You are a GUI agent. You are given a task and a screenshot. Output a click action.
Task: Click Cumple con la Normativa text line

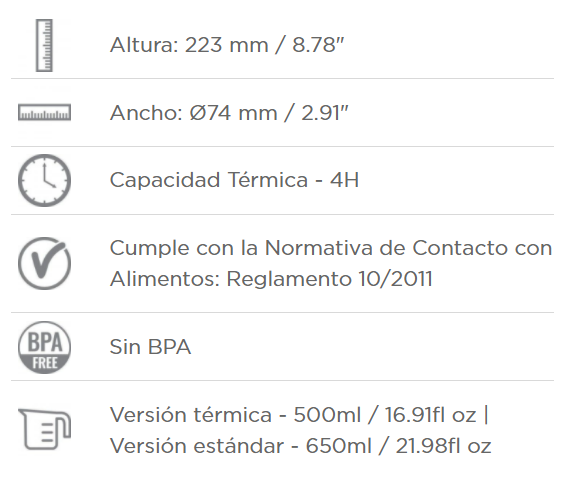(331, 248)
